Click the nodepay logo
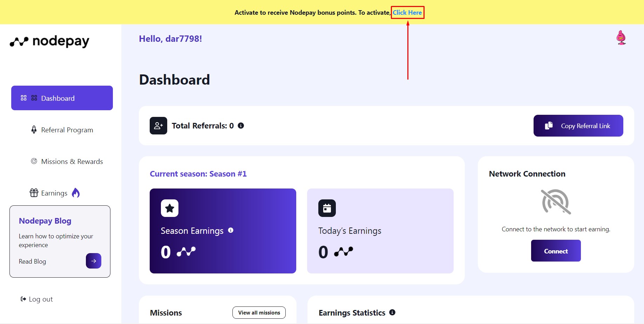644x324 pixels. coord(49,41)
